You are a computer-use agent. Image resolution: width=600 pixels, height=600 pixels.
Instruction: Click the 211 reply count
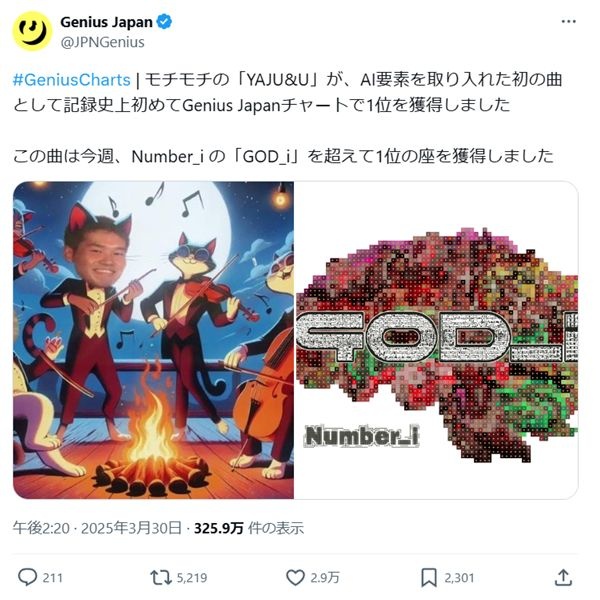point(52,578)
